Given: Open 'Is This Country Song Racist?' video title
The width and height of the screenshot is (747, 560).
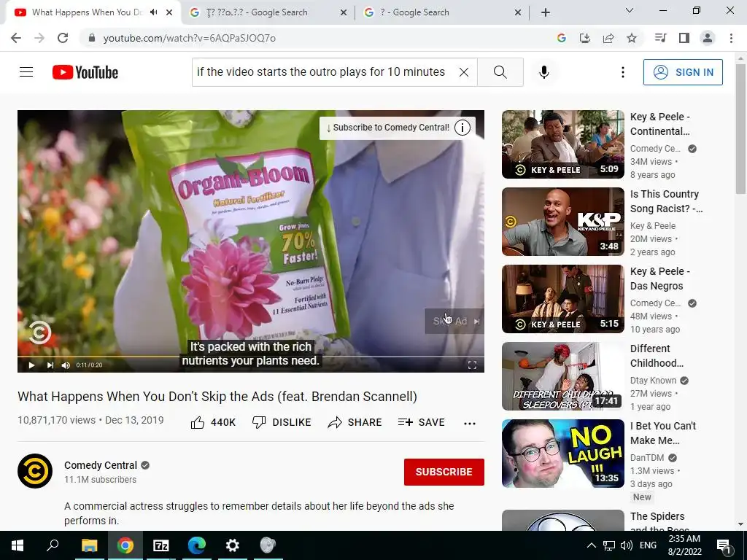Looking at the screenshot, I should (x=666, y=201).
